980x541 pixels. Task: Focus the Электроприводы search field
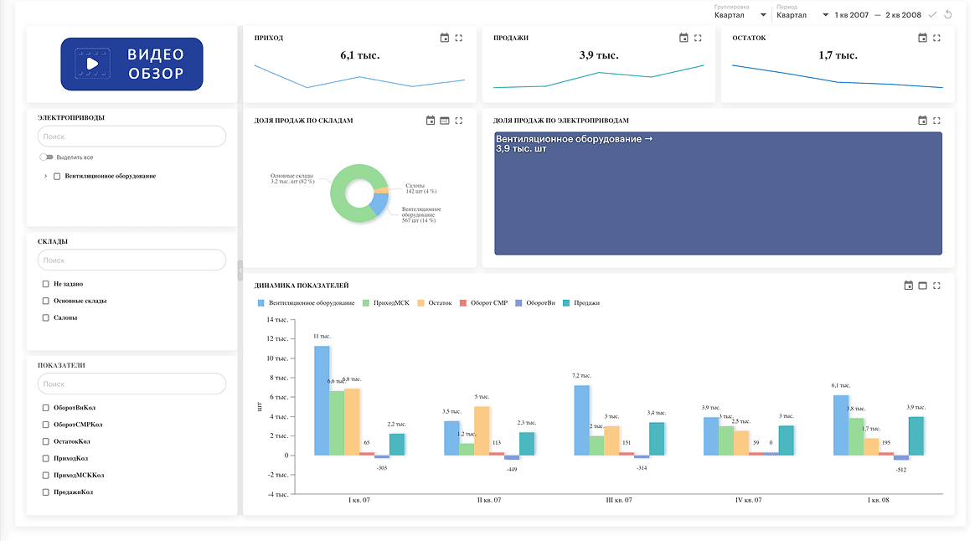tap(132, 137)
